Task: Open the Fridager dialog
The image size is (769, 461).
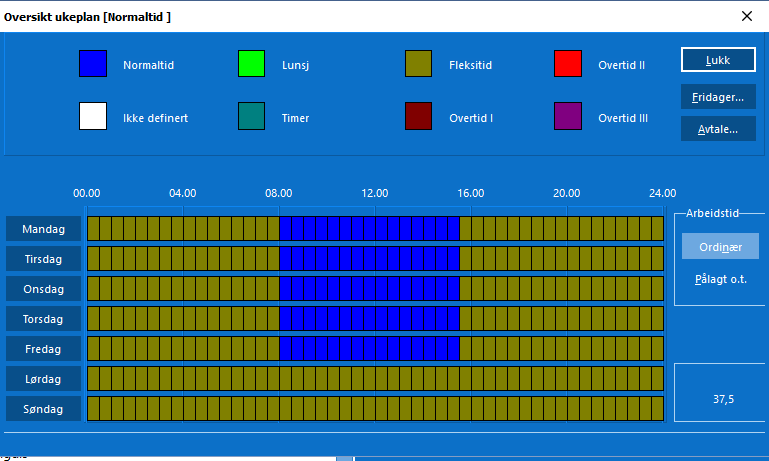Action: point(718,97)
